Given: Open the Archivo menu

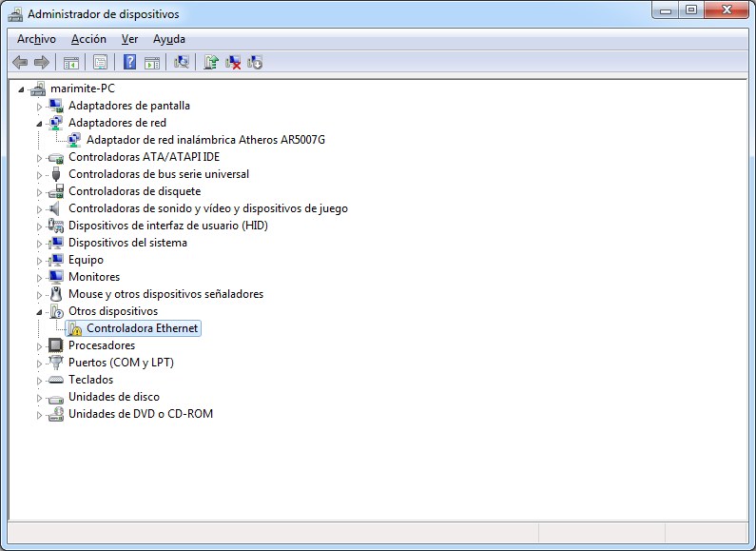Looking at the screenshot, I should pos(37,39).
